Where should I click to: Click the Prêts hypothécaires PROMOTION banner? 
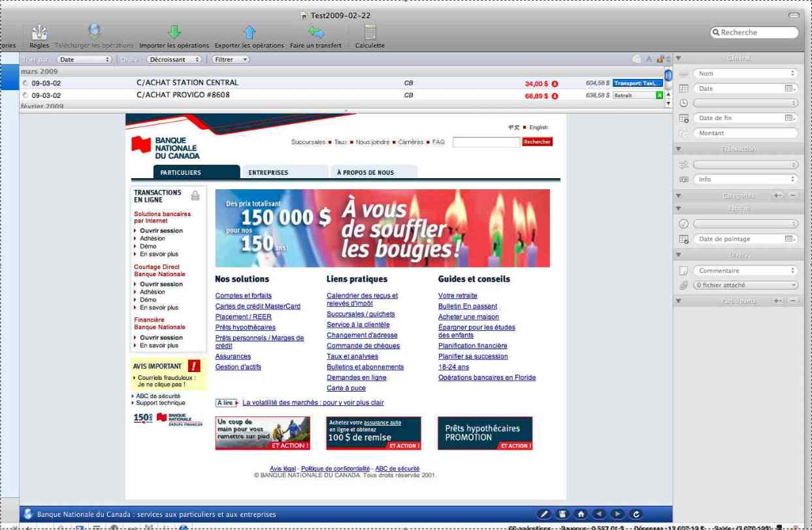(485, 433)
